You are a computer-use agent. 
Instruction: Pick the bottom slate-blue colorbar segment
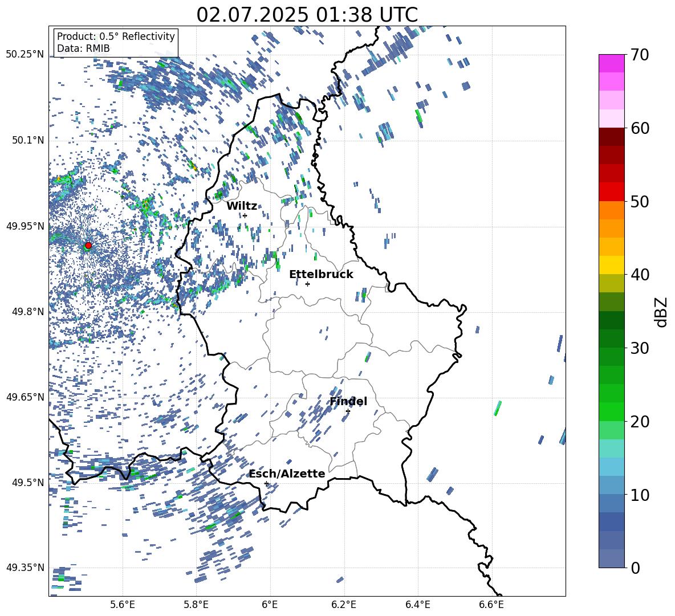point(612,558)
